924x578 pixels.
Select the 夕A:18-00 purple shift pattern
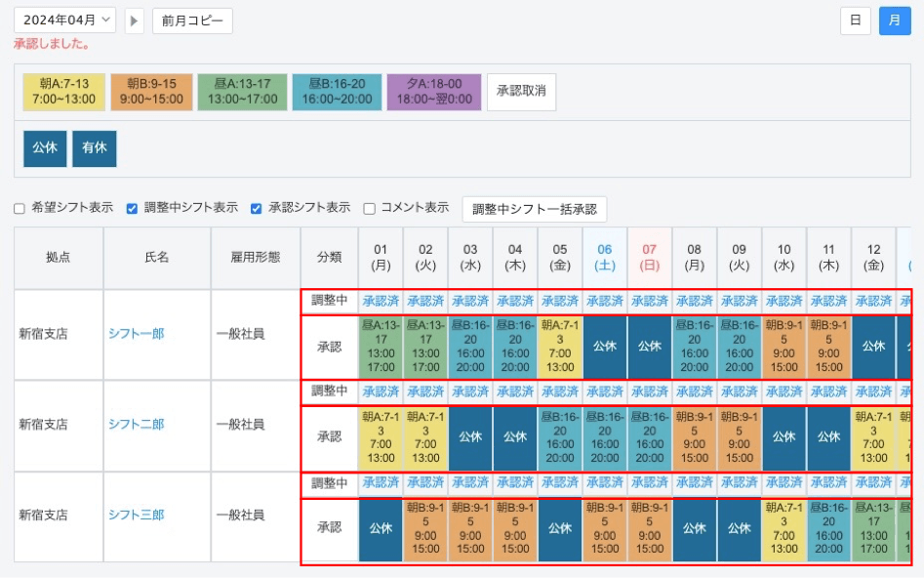point(433,92)
